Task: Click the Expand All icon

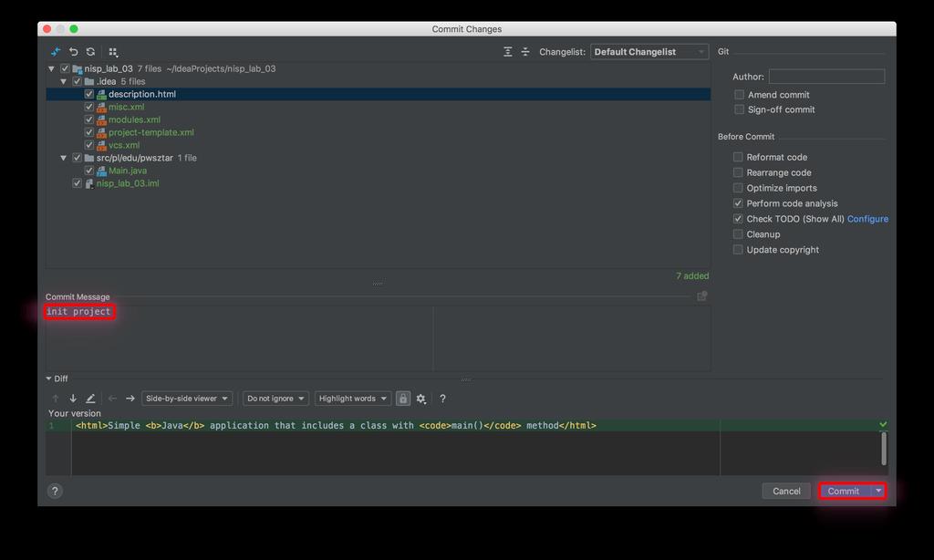Action: [507, 52]
